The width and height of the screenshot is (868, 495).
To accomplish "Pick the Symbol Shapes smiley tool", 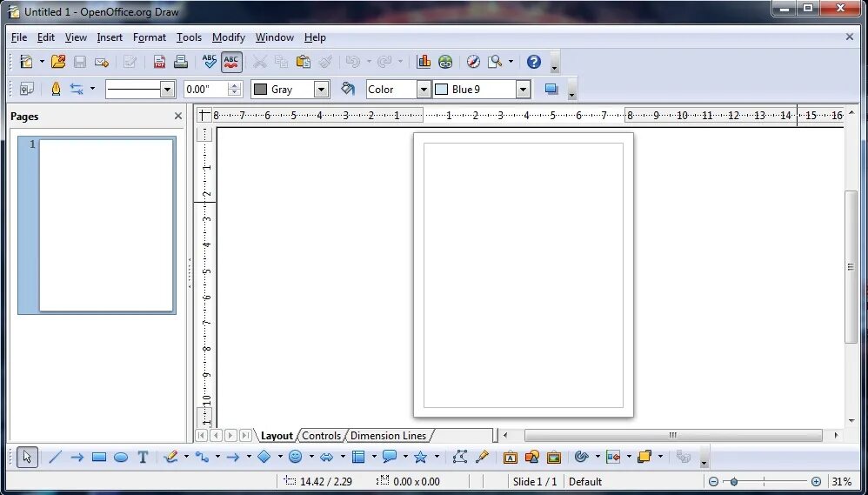I will click(296, 457).
